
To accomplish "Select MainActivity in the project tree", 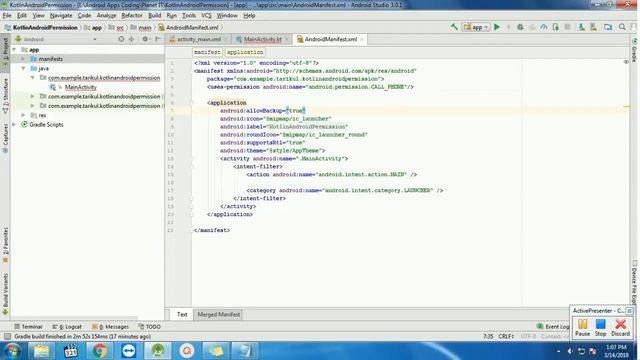I will 80,87.
